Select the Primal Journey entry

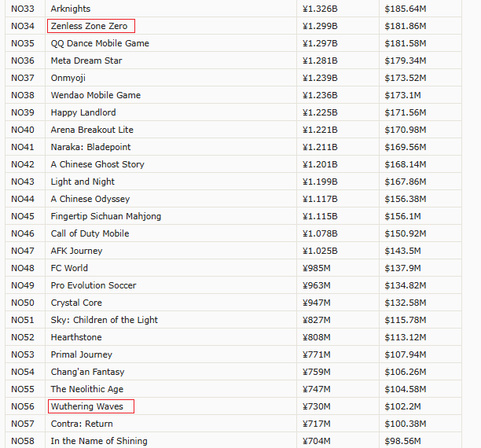(82, 354)
